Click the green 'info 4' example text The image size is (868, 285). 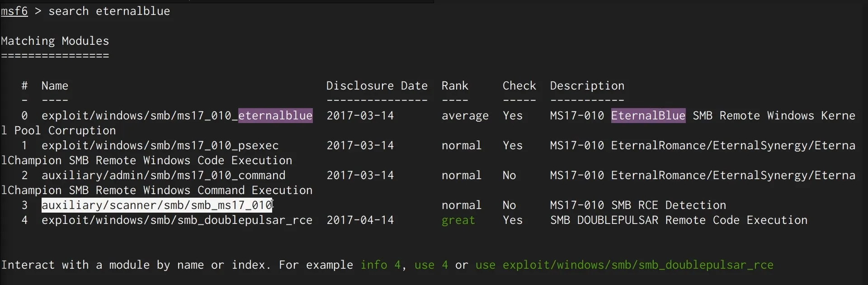point(380,265)
